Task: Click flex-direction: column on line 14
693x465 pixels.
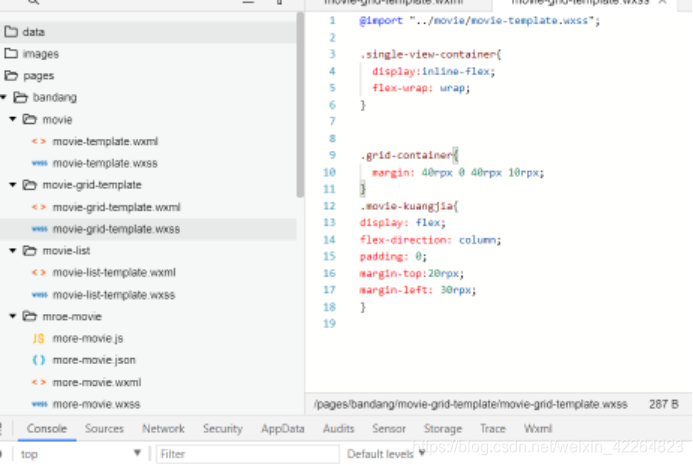Action: (x=430, y=240)
